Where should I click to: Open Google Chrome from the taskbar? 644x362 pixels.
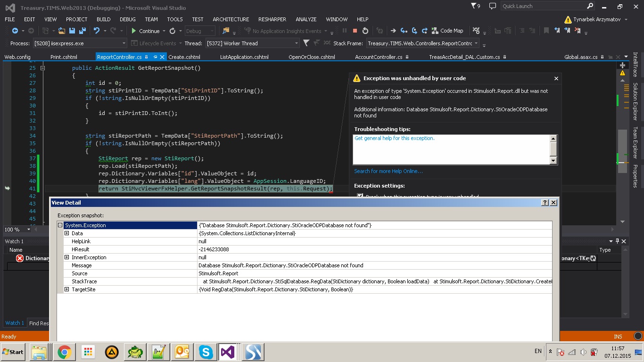pos(65,352)
